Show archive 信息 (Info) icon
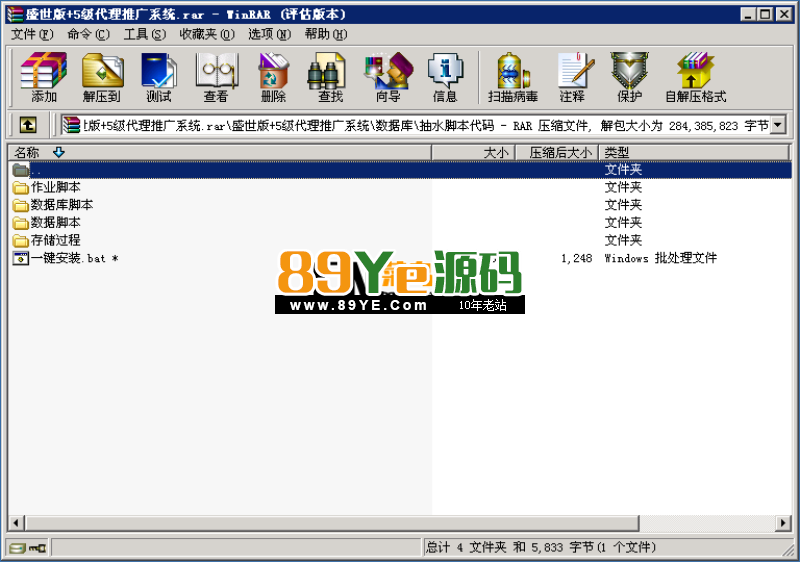Viewport: 800px width, 562px height. pyautogui.click(x=445, y=78)
